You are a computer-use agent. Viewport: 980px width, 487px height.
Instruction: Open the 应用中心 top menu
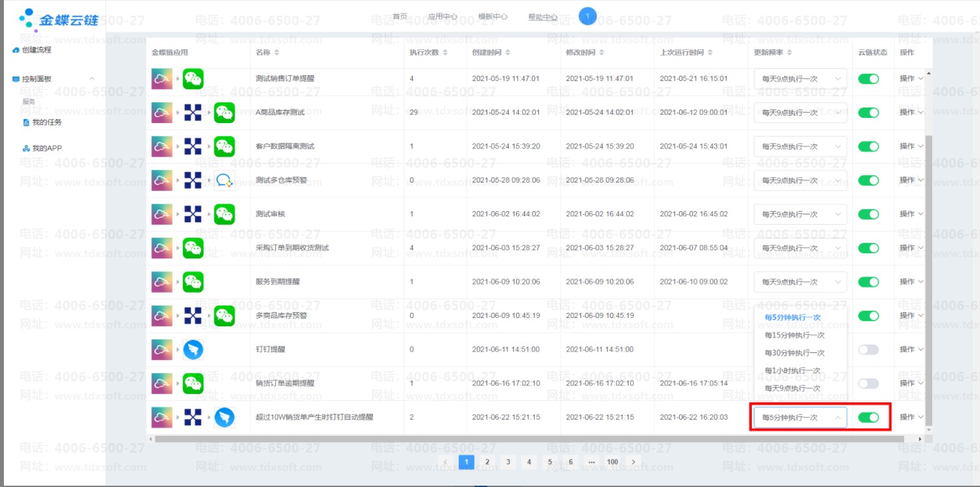point(443,17)
